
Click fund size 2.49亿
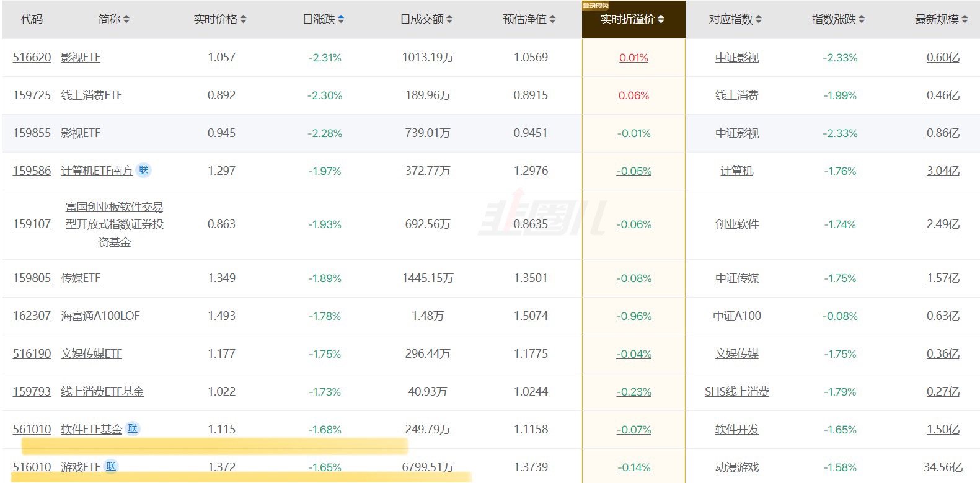[x=943, y=224]
